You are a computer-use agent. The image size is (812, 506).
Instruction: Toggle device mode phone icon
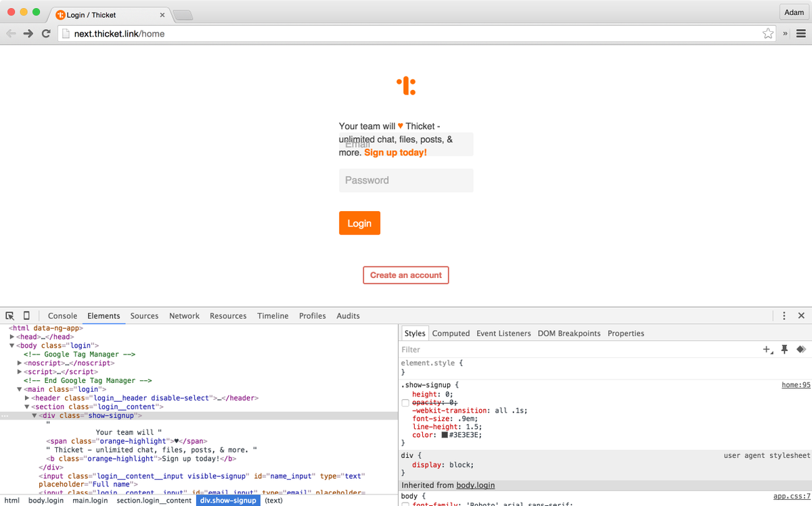pyautogui.click(x=26, y=316)
